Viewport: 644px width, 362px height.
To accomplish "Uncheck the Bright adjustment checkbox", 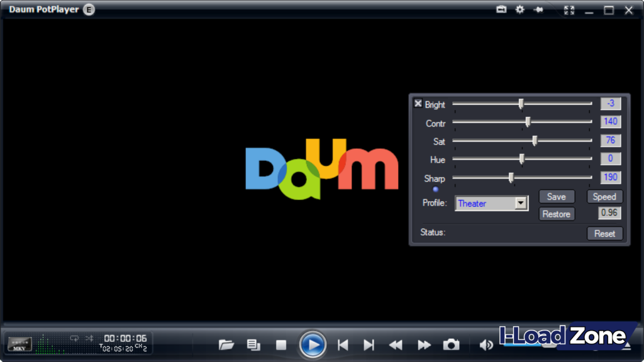I will pyautogui.click(x=418, y=103).
